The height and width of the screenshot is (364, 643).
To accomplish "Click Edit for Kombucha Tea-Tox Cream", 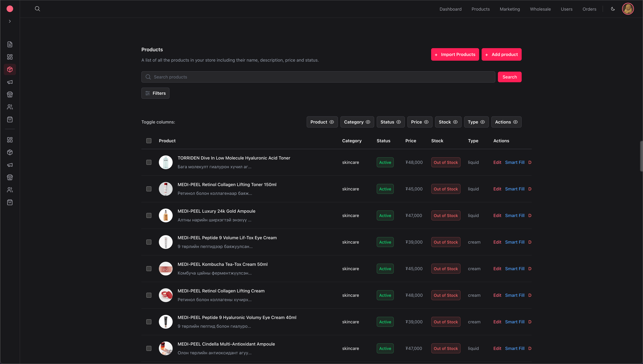I will click(497, 269).
